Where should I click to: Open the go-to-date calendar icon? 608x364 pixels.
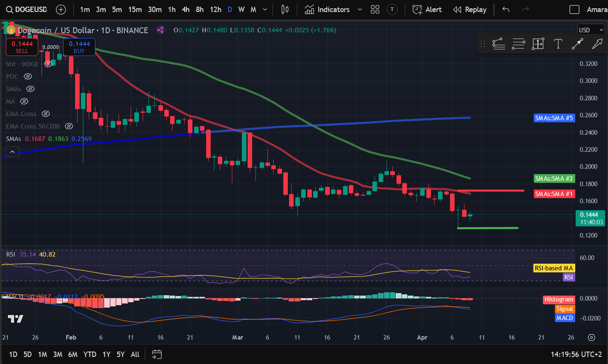click(157, 354)
